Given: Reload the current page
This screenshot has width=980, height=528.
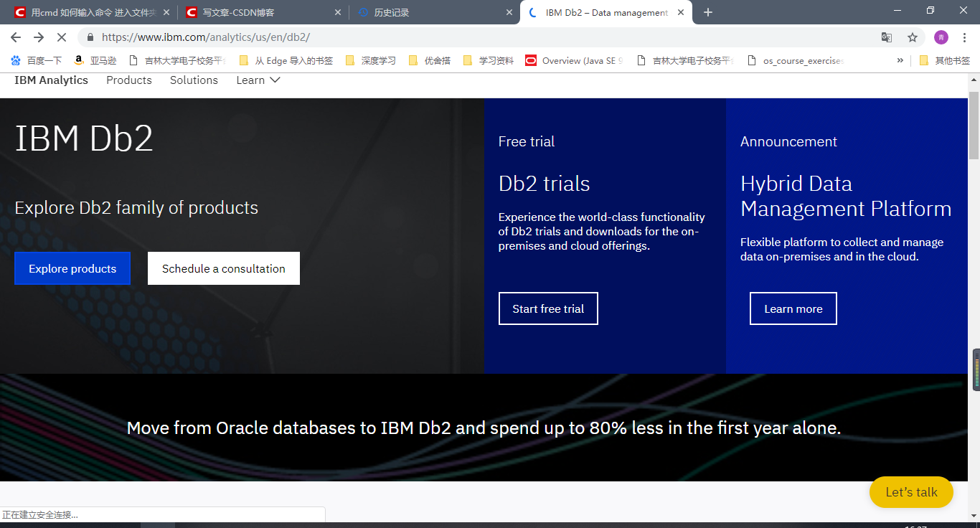Looking at the screenshot, I should pos(62,37).
